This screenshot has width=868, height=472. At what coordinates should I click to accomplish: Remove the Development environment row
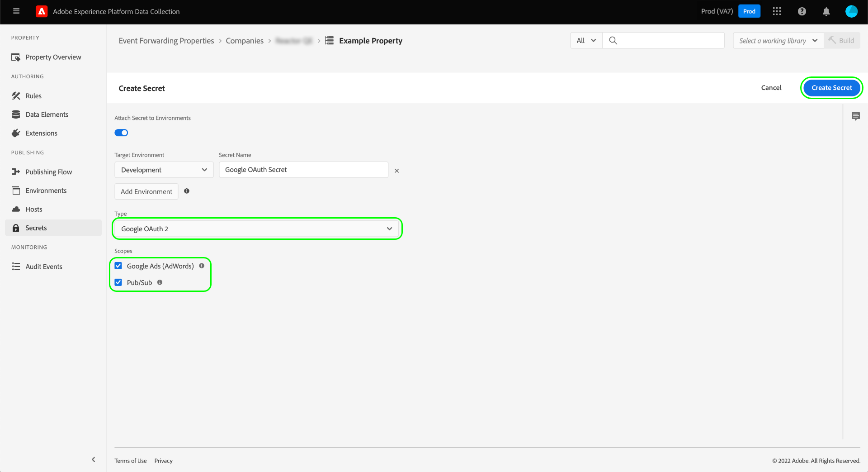coord(396,171)
